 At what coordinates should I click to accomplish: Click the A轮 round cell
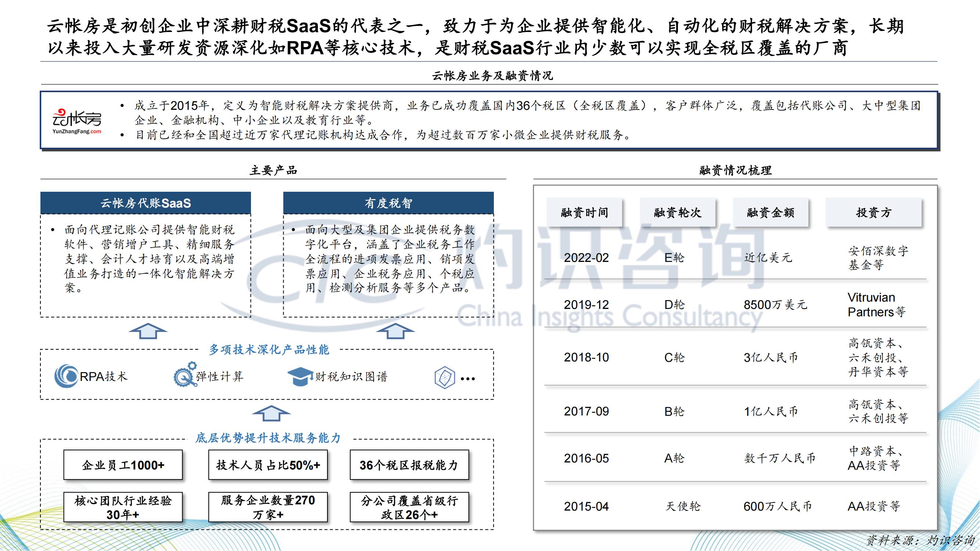pyautogui.click(x=674, y=458)
